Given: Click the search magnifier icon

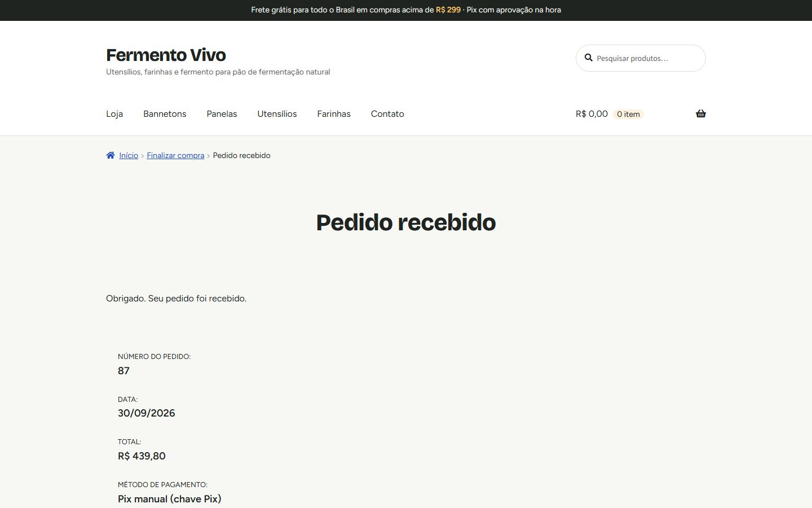Looking at the screenshot, I should 589,58.
